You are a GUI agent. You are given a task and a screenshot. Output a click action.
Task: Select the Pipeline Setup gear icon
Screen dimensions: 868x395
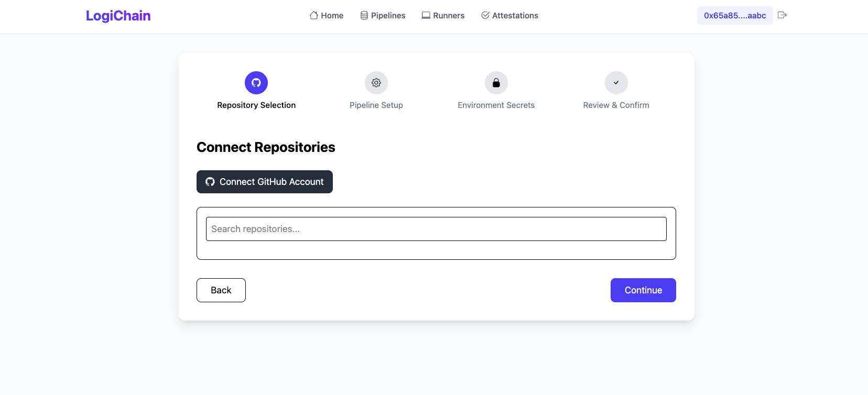tap(376, 83)
